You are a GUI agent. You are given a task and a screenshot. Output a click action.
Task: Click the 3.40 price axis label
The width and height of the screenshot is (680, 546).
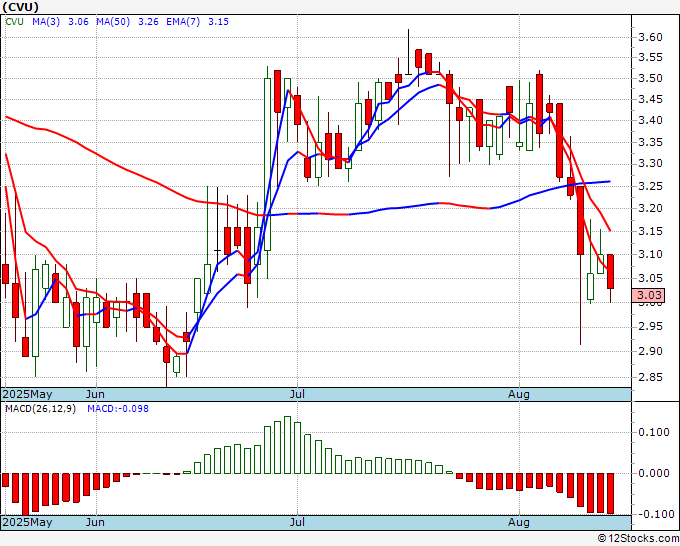(651, 120)
